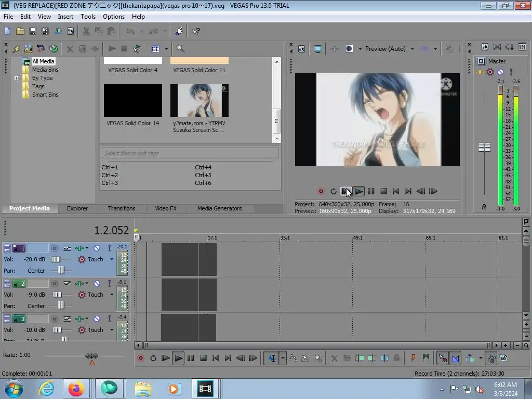Solo audio track 1

point(109,248)
